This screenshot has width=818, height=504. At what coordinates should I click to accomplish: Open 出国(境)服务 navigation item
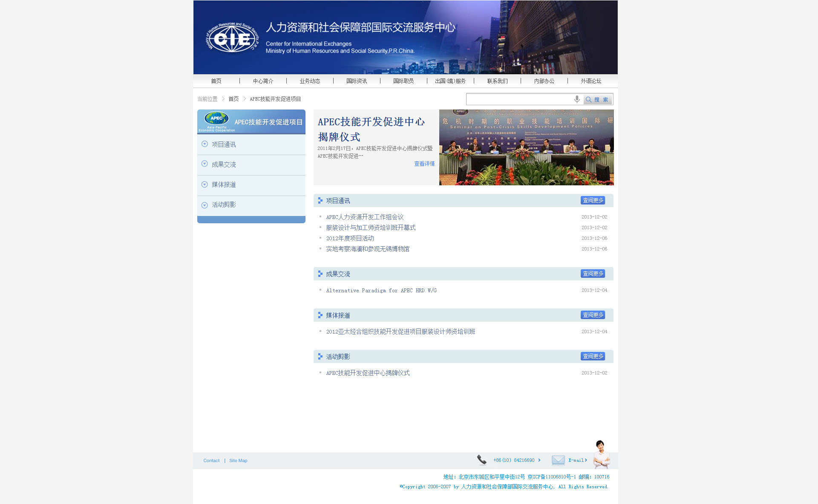(450, 81)
